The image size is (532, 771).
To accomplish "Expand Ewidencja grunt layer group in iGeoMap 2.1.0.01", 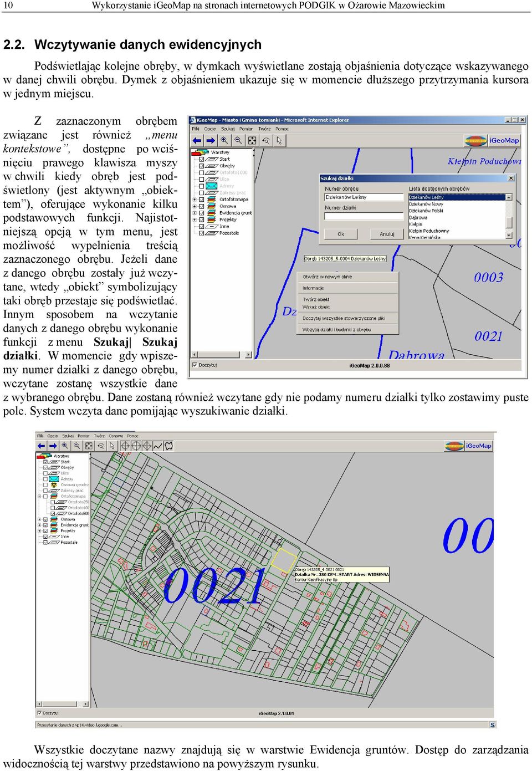I will pos(39,525).
